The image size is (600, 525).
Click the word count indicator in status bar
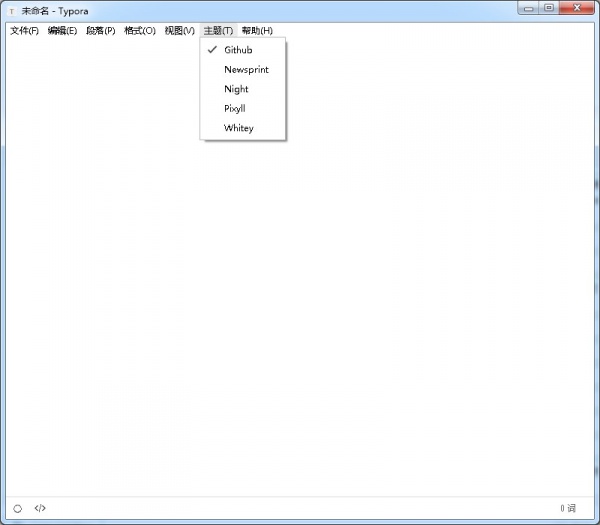pos(568,508)
